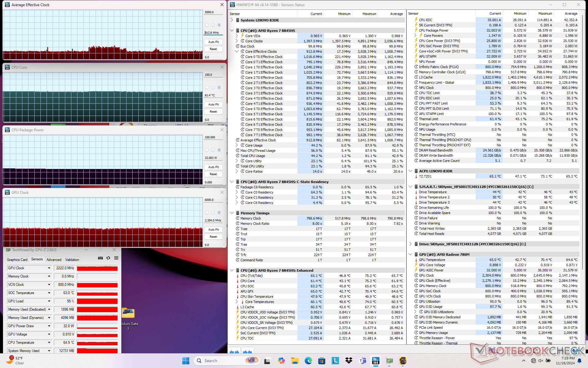Edit 5000.0 max value in Average Effective Clock graph
Image resolution: width=588 pixels, height=368 pixels.
[213, 12]
